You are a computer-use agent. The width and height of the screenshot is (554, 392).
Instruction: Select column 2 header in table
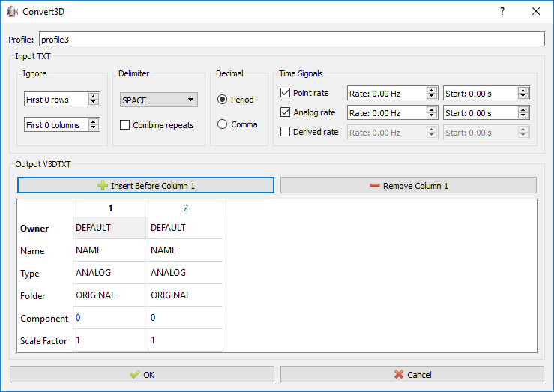click(x=185, y=208)
